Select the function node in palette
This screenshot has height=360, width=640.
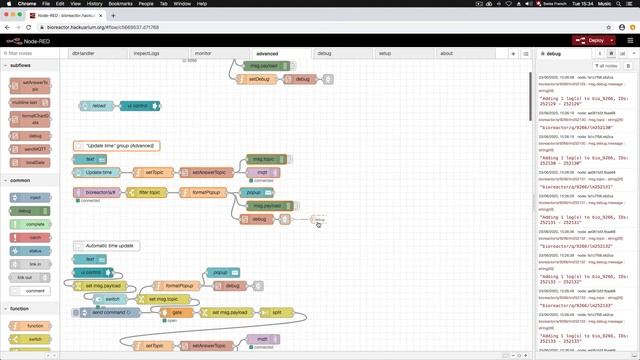30,326
